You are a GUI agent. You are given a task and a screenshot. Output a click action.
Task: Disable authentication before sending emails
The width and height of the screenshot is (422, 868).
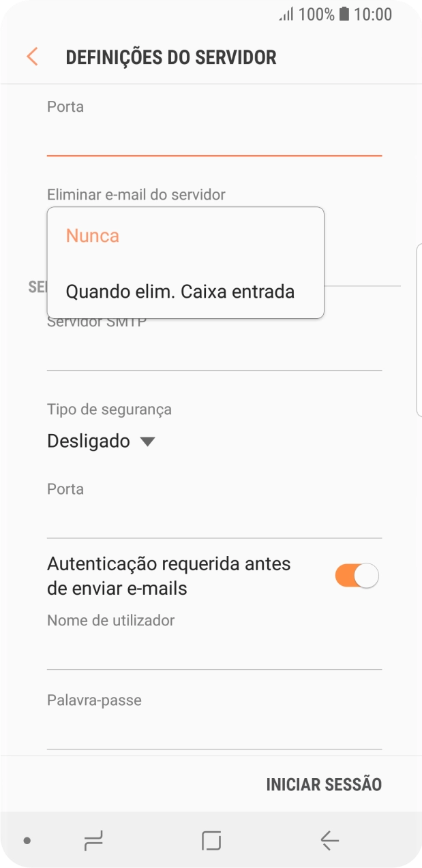click(x=355, y=575)
